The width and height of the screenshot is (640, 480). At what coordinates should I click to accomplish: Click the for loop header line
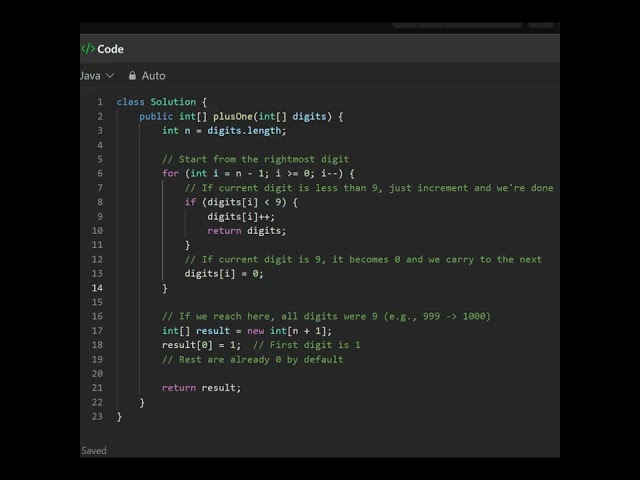point(258,173)
